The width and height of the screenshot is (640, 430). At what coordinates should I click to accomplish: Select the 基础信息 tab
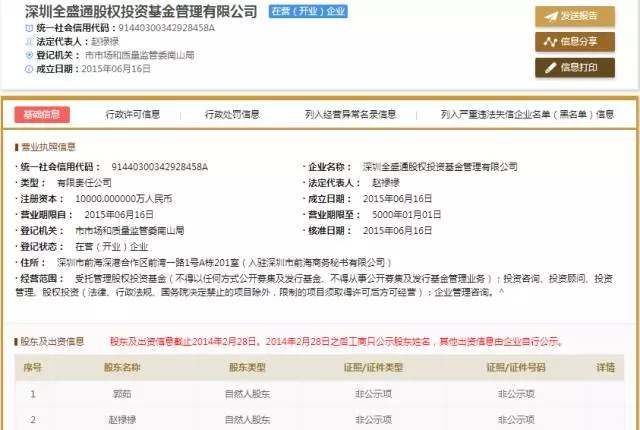pos(42,114)
